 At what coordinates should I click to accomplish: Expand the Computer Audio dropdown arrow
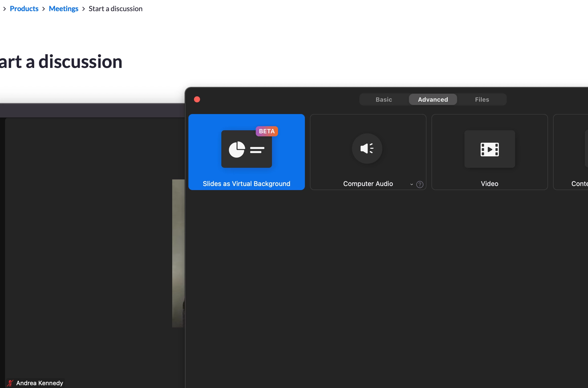click(411, 184)
